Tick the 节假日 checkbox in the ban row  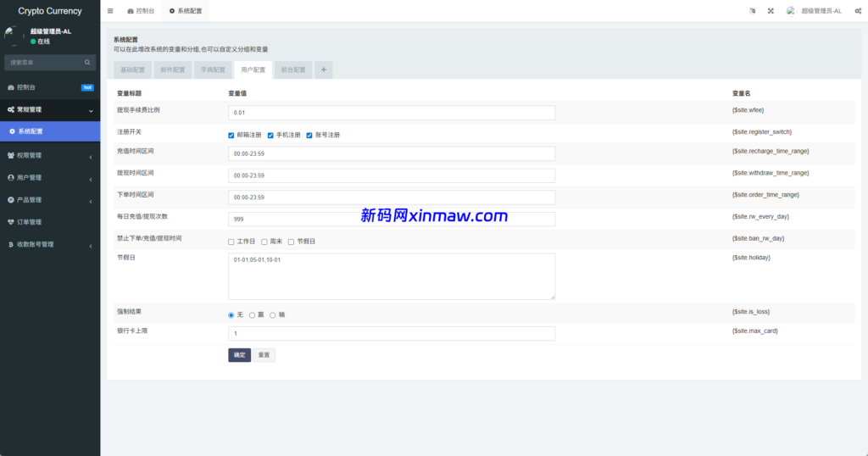pyautogui.click(x=292, y=242)
